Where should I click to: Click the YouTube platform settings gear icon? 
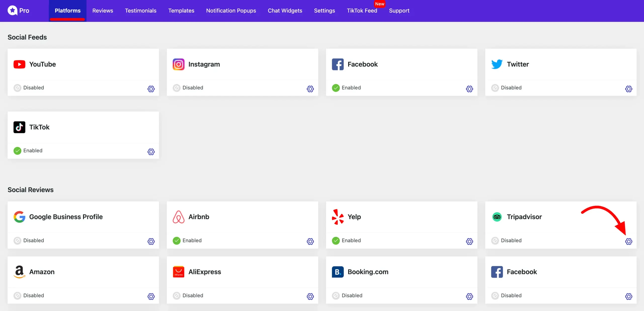[151, 88]
